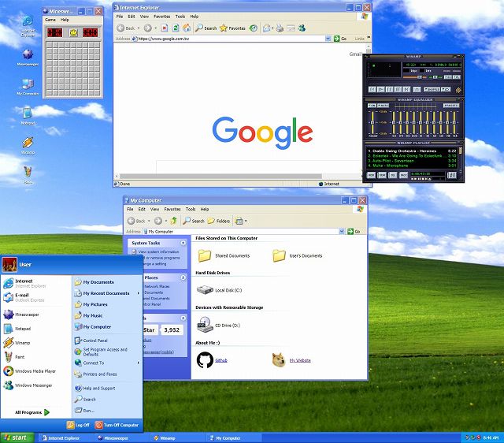Select Paint icon on desktop
504x443 pixels.
pyautogui.click(x=28, y=173)
